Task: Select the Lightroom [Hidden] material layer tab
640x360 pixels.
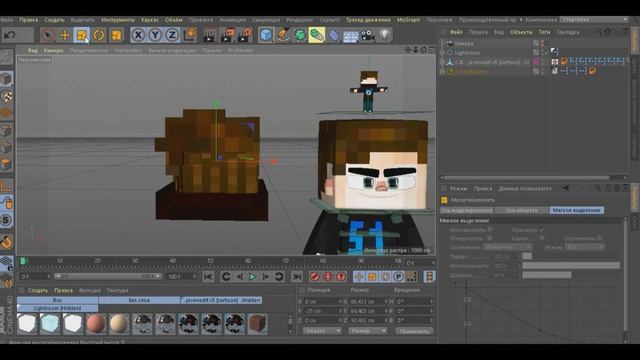Action: [x=57, y=308]
